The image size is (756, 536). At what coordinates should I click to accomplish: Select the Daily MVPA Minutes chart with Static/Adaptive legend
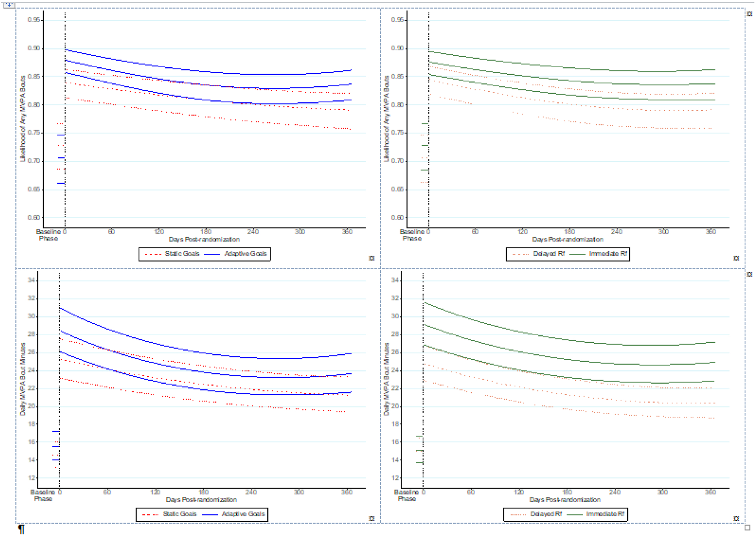tap(193, 397)
